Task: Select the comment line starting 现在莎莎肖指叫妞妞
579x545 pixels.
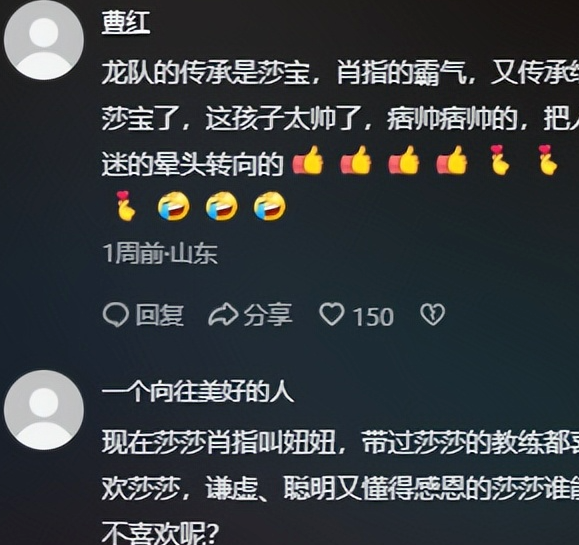Action: [x=340, y=442]
